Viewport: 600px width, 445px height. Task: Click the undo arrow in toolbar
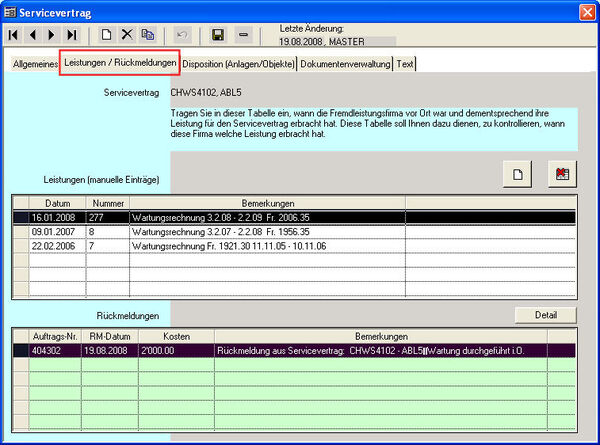(182, 34)
